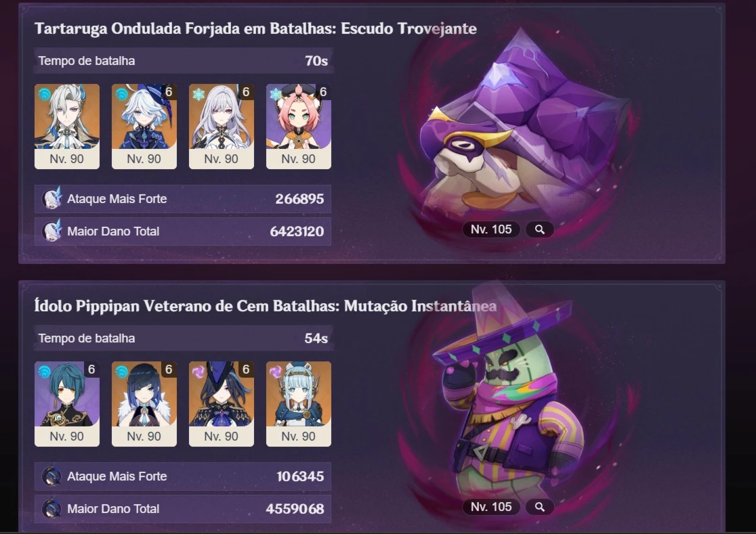This screenshot has width=756, height=534.
Task: Click the magnifier icon under the turtle boss
Action: coord(539,229)
